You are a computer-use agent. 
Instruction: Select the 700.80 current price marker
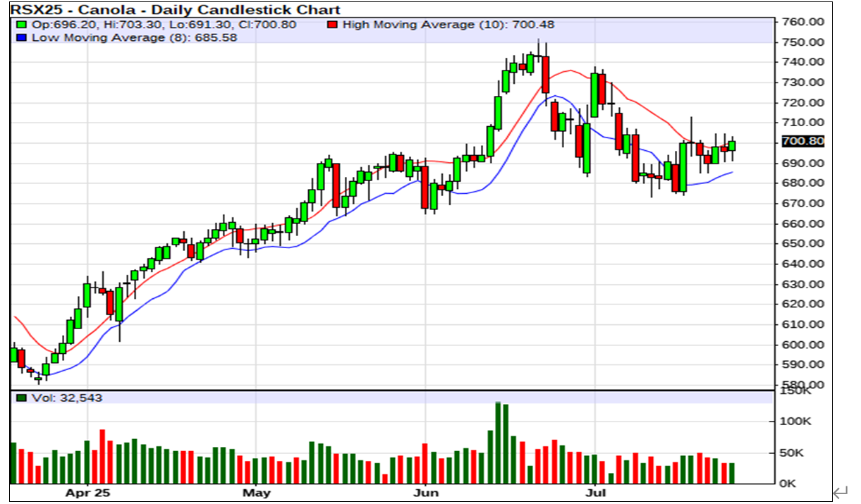803,142
